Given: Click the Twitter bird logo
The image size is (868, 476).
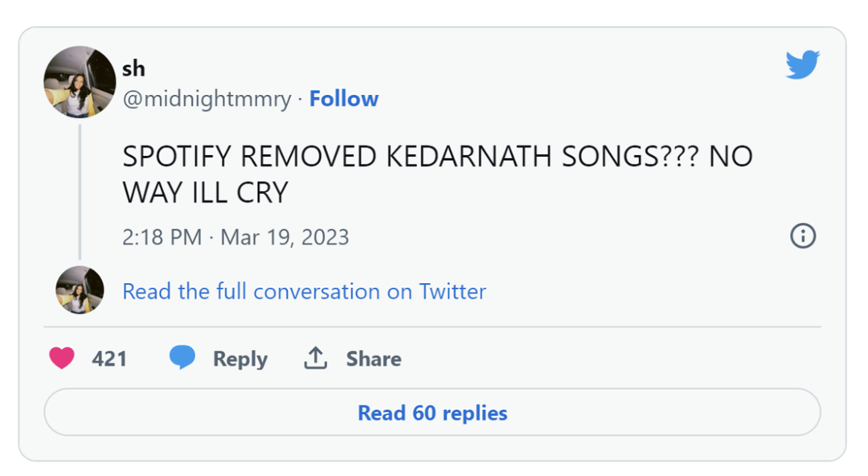Looking at the screenshot, I should (802, 64).
